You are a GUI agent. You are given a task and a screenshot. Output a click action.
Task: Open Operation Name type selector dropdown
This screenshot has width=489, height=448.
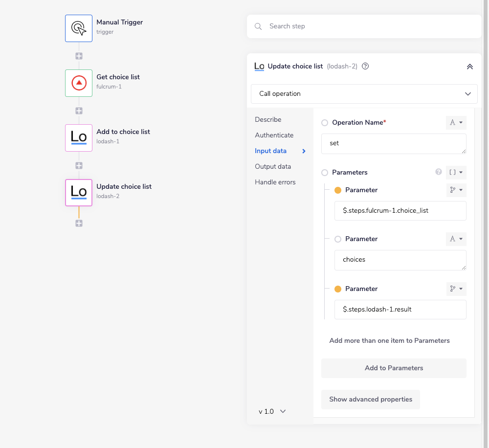coord(456,123)
